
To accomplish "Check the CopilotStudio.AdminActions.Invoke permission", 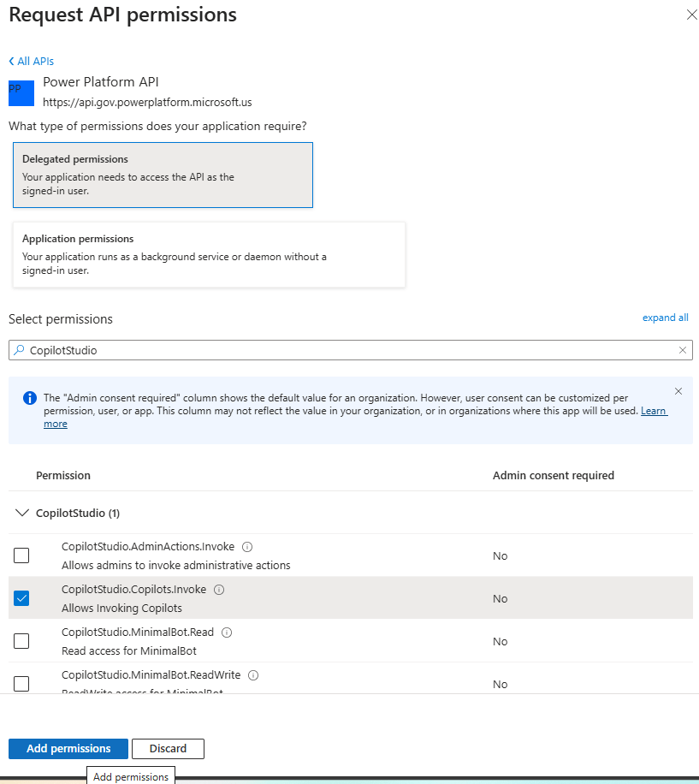I will 21,555.
